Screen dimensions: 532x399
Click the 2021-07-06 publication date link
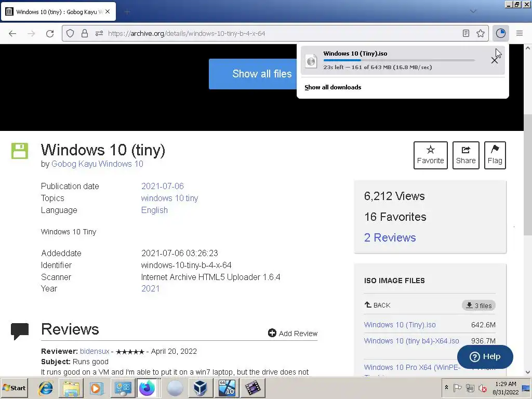pyautogui.click(x=163, y=187)
